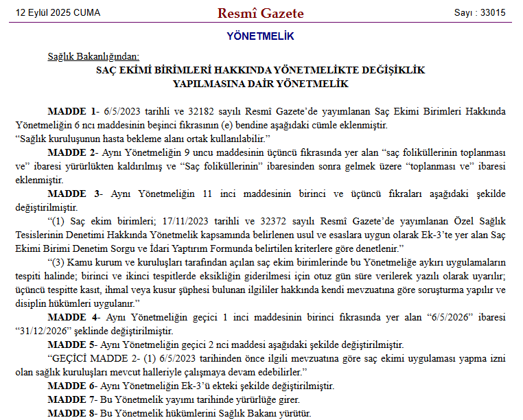Click the MADDE 4 label
This screenshot has width=523, height=420.
tap(73, 317)
